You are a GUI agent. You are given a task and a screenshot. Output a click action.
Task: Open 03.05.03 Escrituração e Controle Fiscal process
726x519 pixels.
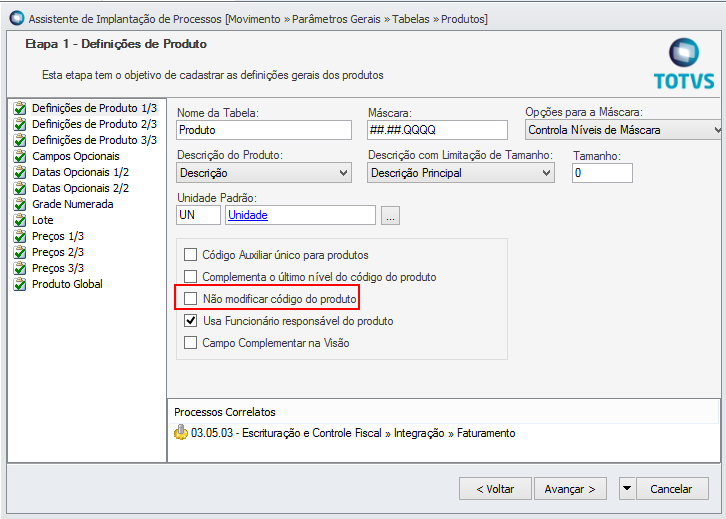pos(353,433)
